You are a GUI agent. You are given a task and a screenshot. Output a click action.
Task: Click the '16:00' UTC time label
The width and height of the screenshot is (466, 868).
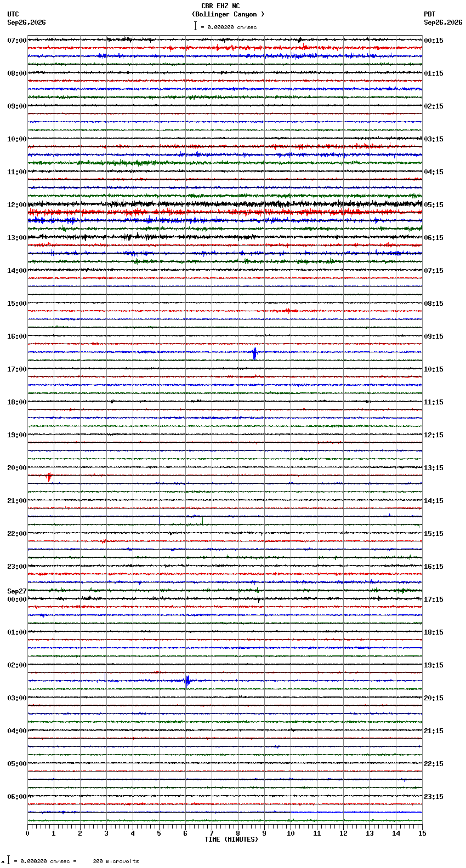pyautogui.click(x=17, y=336)
